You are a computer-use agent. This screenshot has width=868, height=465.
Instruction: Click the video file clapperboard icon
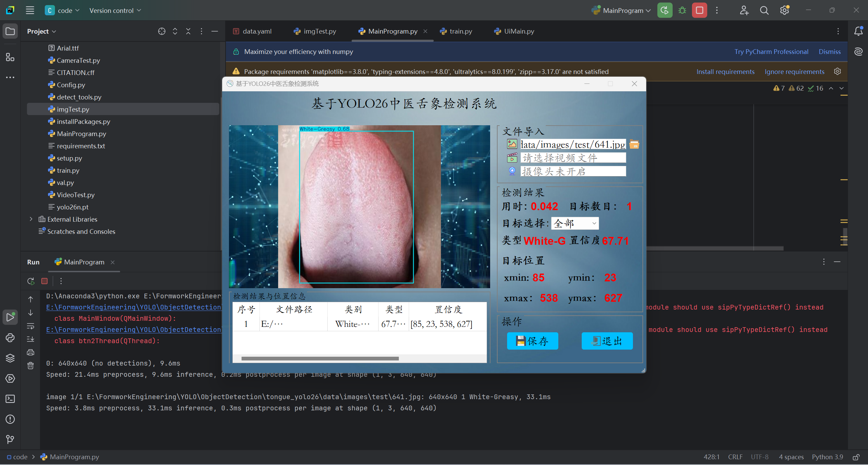[512, 158]
